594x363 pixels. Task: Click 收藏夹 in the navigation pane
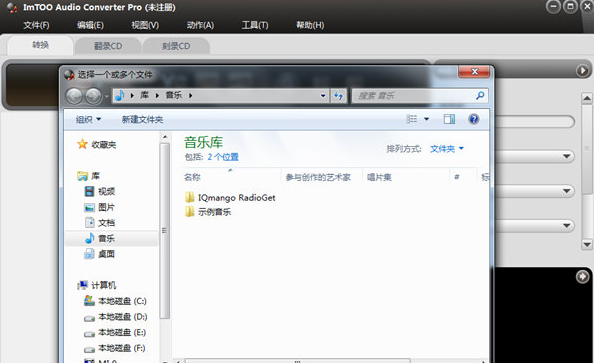pyautogui.click(x=97, y=144)
